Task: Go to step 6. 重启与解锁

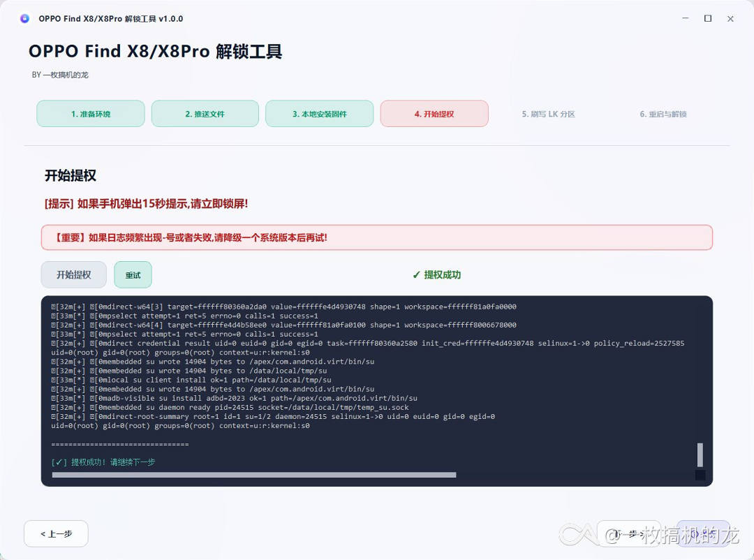Action: pyautogui.click(x=663, y=114)
